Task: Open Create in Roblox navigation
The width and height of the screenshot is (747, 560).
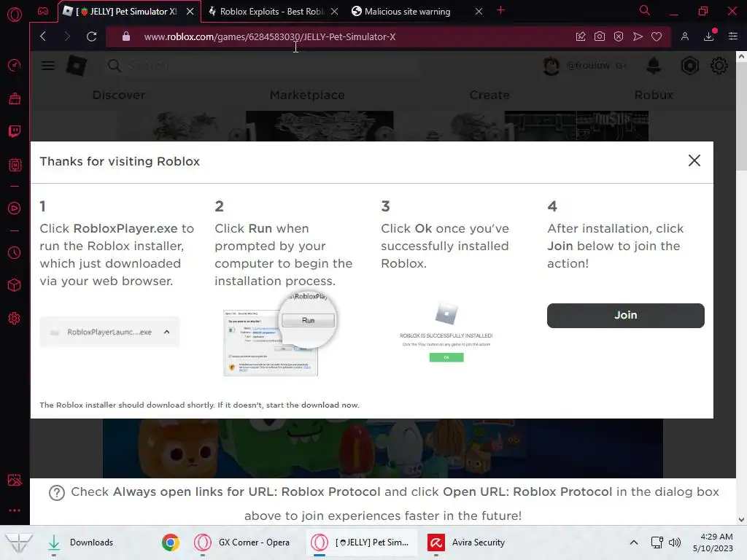Action: coord(489,96)
